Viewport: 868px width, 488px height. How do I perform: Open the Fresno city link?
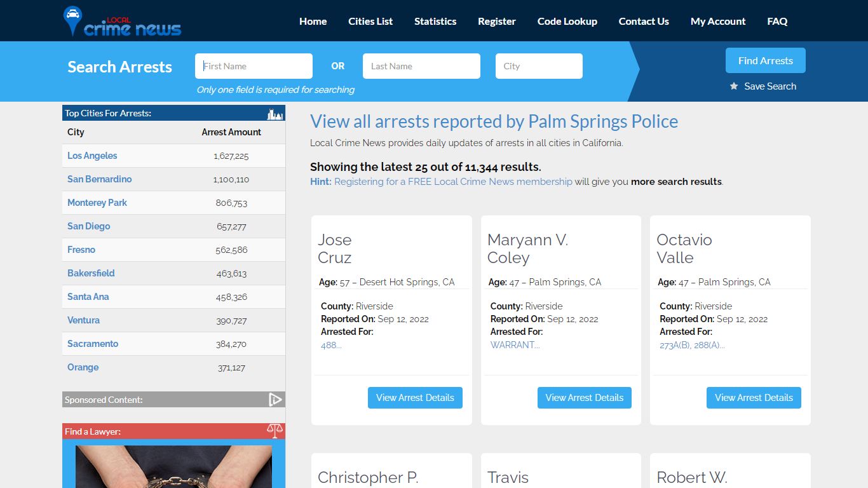click(x=81, y=250)
